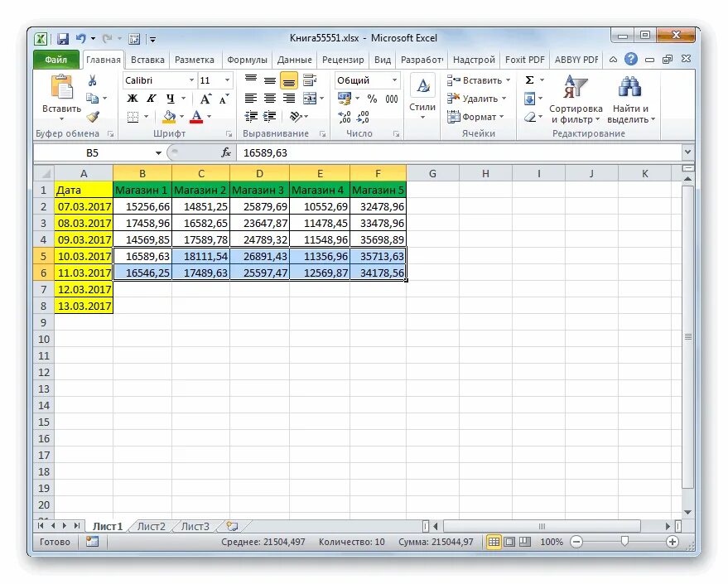The width and height of the screenshot is (728, 584).
Task: Undo the last action in Quick Access toolbar
Action: point(81,39)
